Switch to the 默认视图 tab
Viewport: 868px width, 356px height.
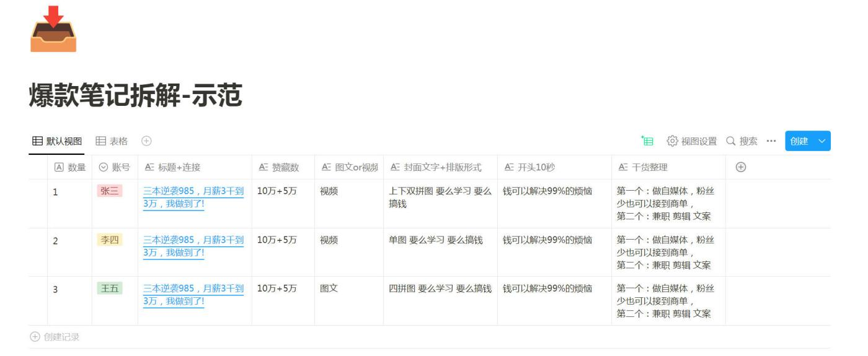pos(56,141)
